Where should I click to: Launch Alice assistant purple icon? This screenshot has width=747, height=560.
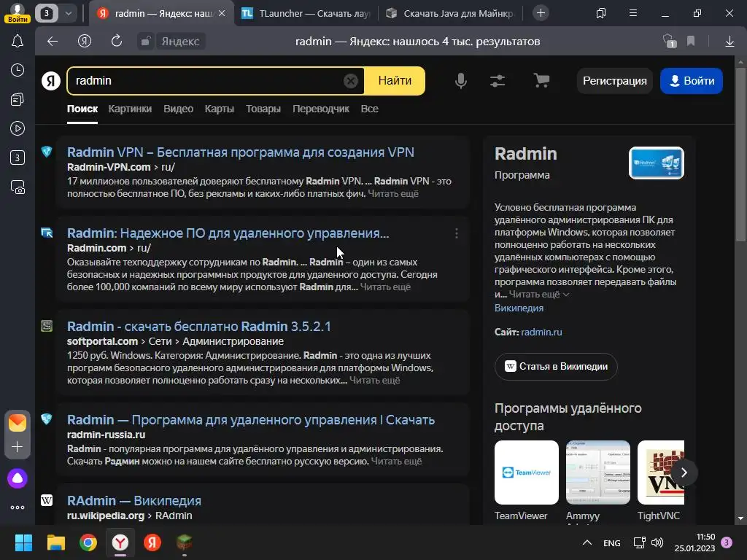coord(18,478)
